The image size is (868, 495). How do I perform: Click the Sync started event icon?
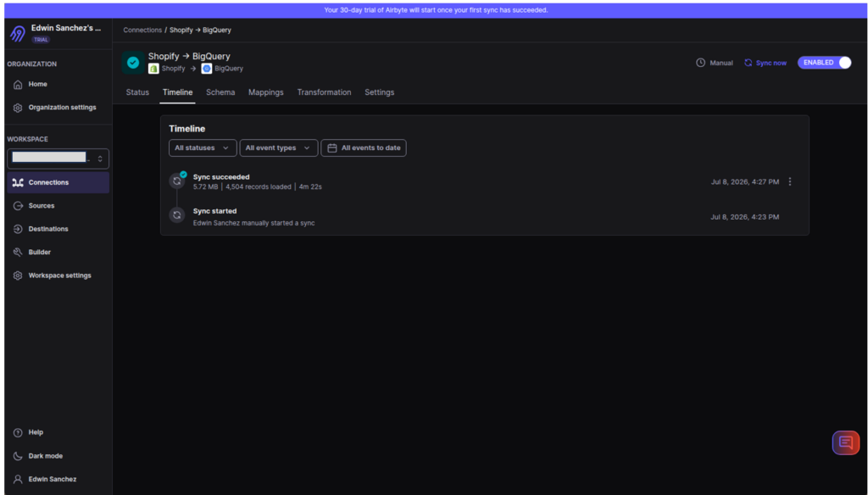click(177, 214)
